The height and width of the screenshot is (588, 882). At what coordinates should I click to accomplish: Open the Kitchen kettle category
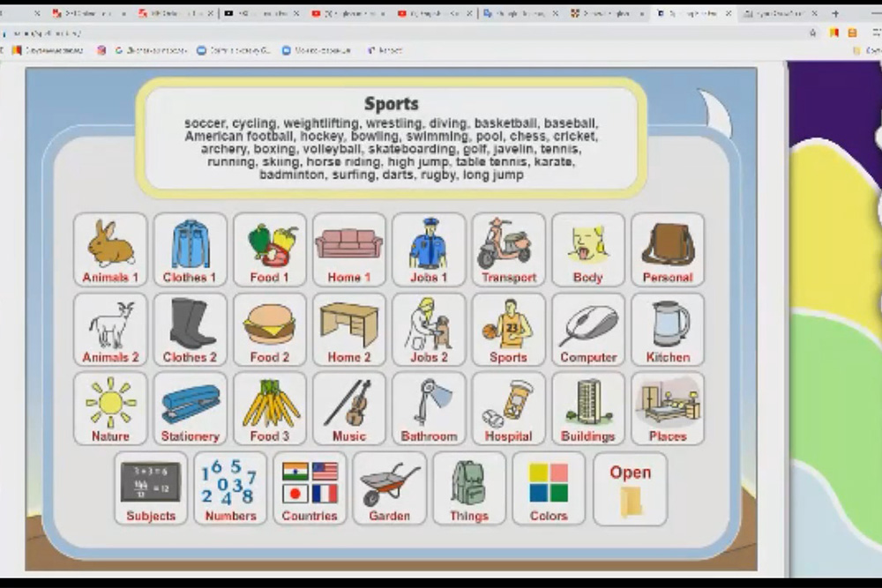(x=668, y=329)
